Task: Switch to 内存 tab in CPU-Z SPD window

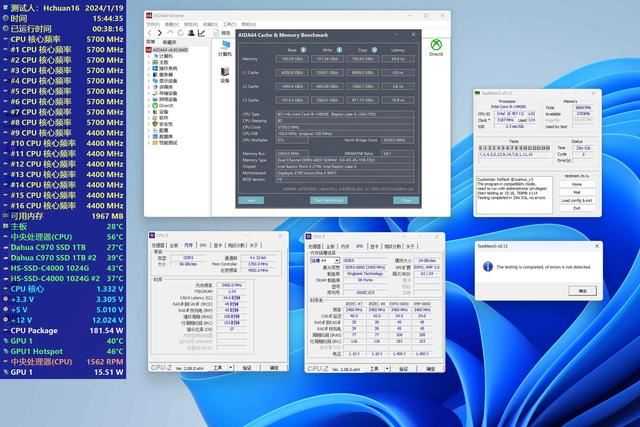Action: click(x=345, y=246)
